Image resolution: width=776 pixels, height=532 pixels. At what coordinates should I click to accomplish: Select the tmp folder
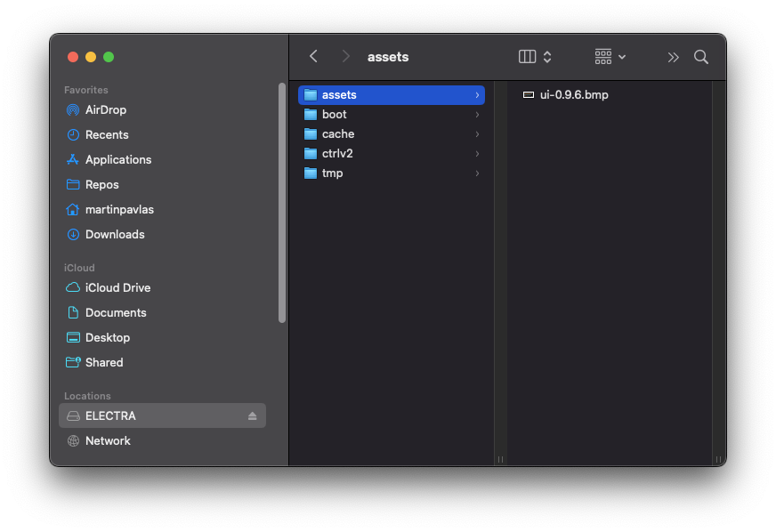click(392, 173)
